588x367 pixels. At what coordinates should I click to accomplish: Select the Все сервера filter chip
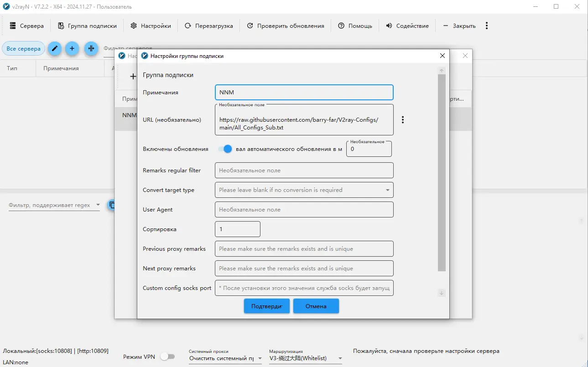pyautogui.click(x=23, y=48)
